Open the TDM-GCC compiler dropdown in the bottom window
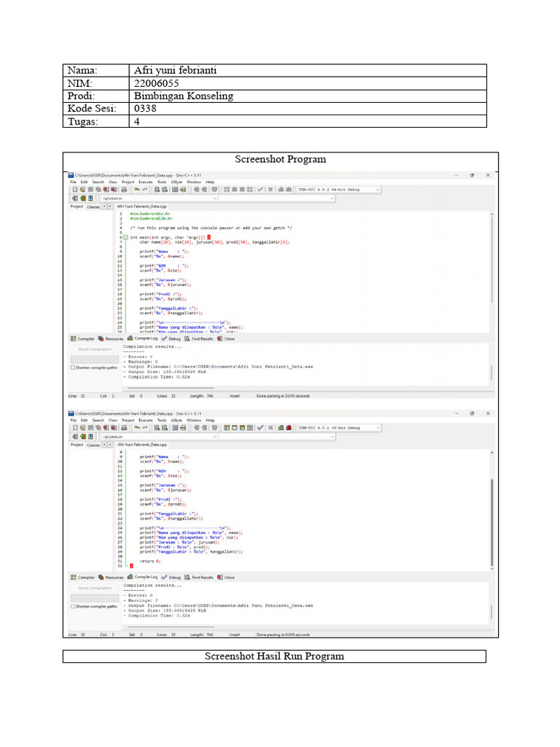The image size is (560, 747). [339, 427]
